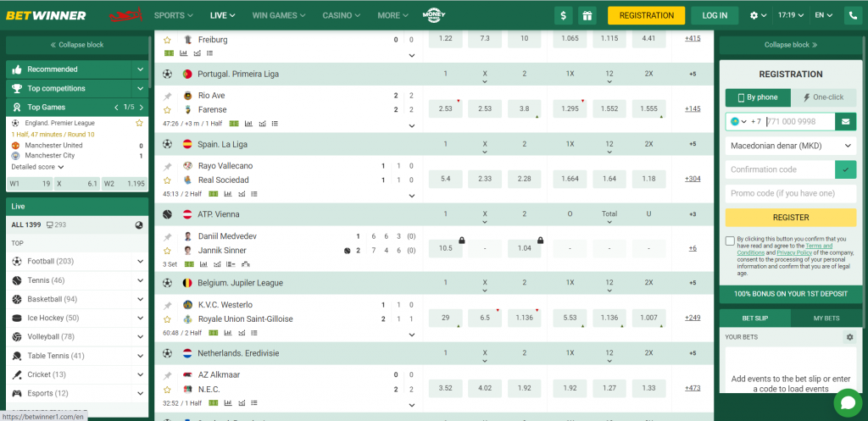Expand more markets under Real Sociedad match
This screenshot has height=421, width=868.
pyautogui.click(x=412, y=196)
